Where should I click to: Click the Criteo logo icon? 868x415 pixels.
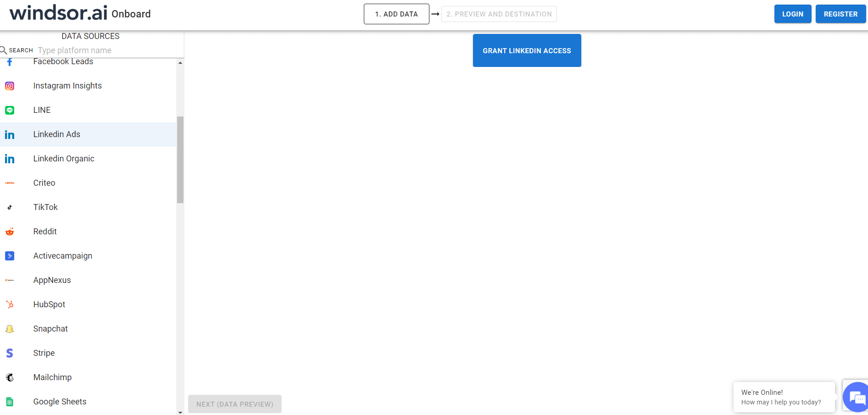click(x=10, y=183)
